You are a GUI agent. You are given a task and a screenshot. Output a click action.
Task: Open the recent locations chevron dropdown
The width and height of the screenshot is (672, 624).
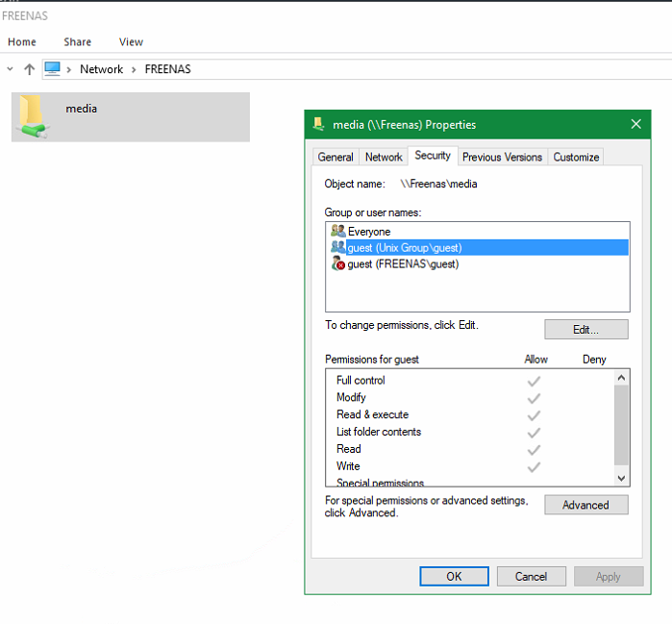11,68
